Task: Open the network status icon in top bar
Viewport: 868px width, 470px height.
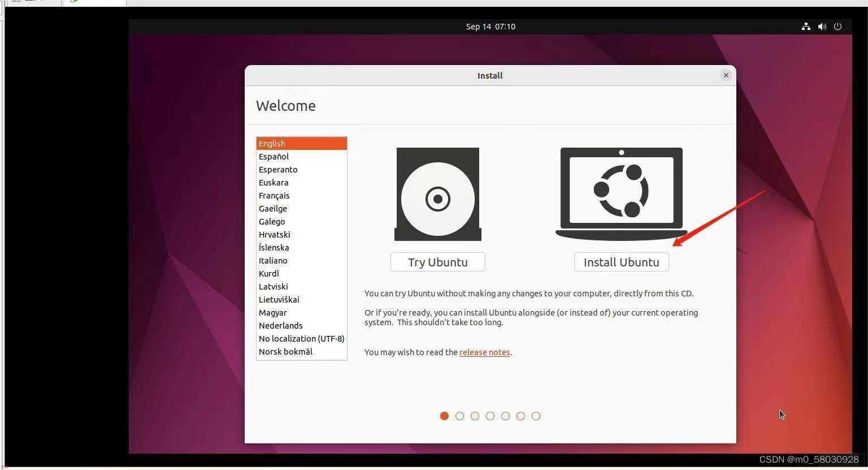Action: click(806, 27)
